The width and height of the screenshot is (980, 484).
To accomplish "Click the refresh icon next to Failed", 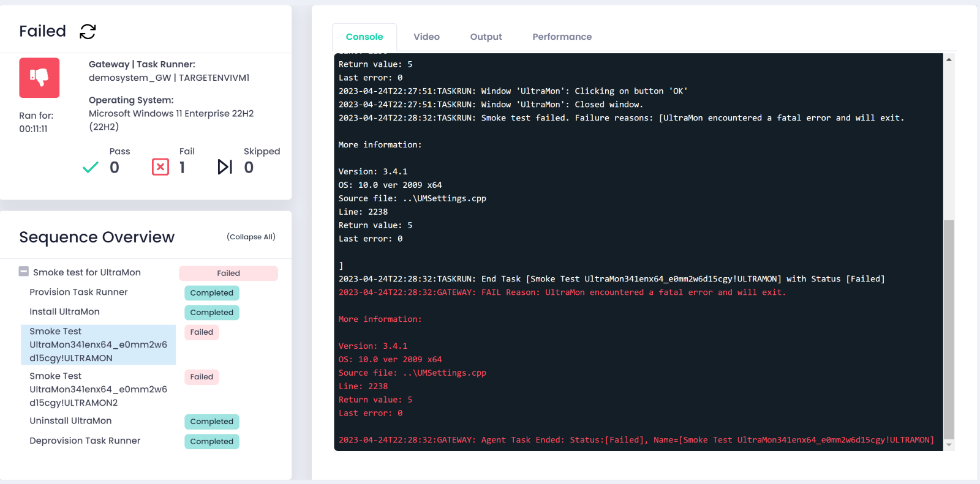I will click(88, 32).
